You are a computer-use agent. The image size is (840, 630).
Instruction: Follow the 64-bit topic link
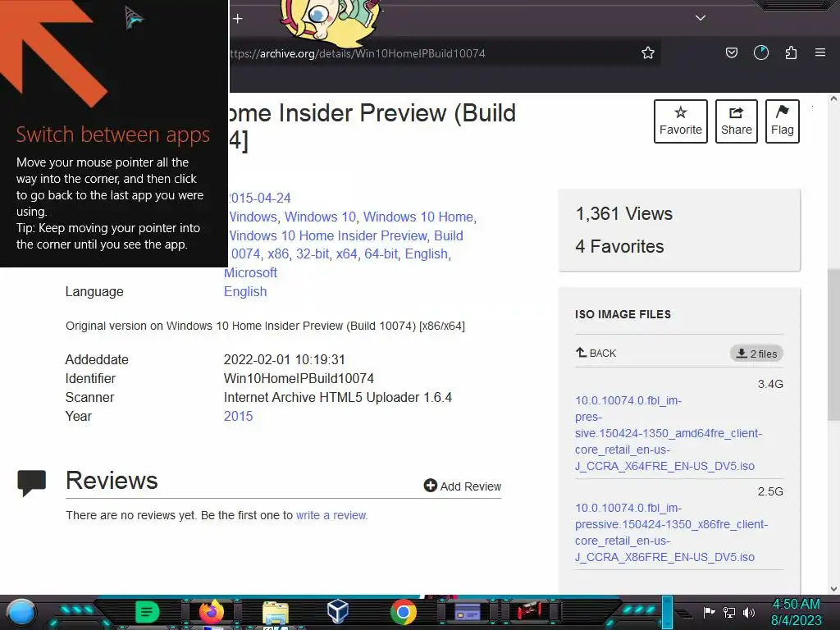click(x=381, y=254)
